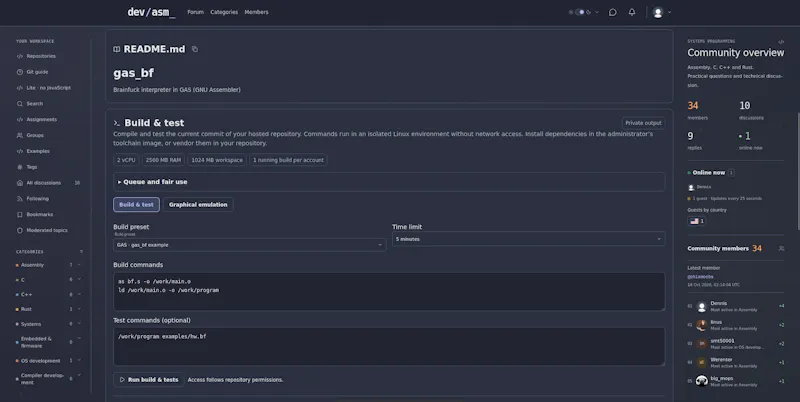Viewport: 800px width, 402px height.
Task: Click the Build commands text area
Action: click(x=389, y=291)
